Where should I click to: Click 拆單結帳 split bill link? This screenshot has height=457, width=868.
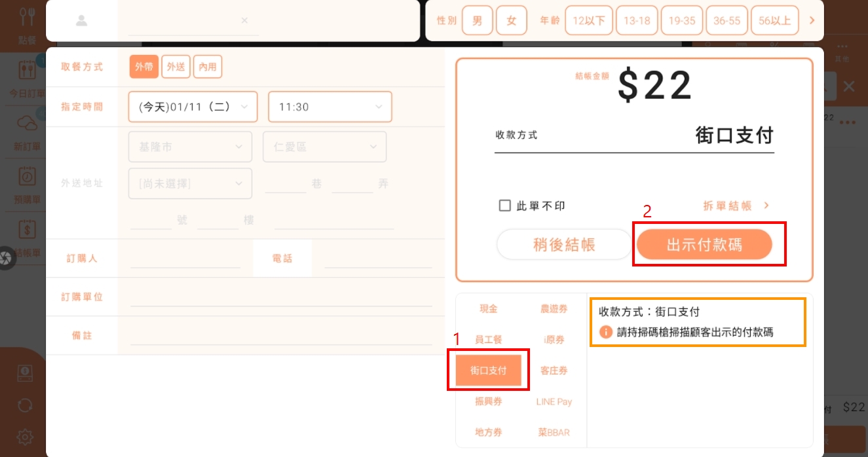pyautogui.click(x=736, y=206)
